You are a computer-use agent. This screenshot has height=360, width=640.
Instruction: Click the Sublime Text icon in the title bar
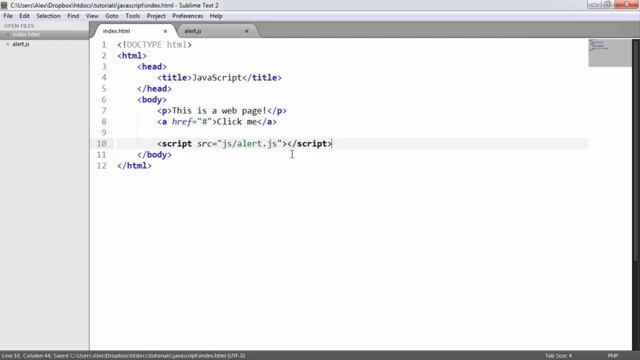point(4,5)
